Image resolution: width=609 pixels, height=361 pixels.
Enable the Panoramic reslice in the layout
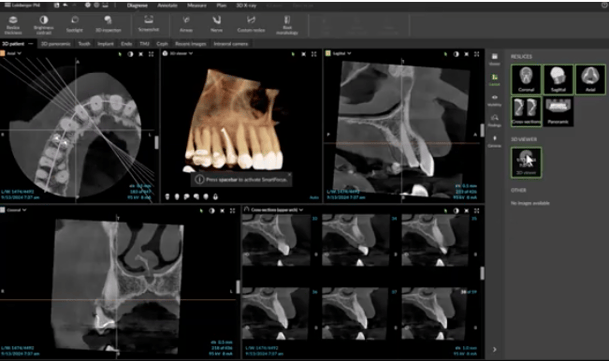pos(558,111)
